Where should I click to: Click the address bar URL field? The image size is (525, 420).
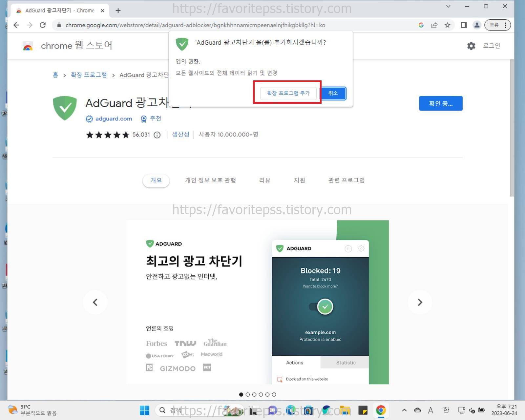195,25
